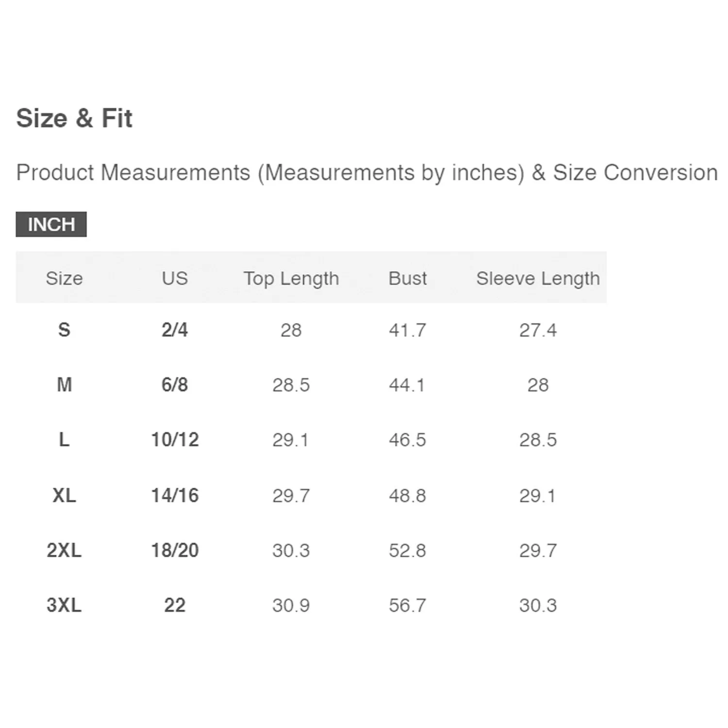The image size is (728, 728).
Task: Select the L size row label
Action: point(64,440)
